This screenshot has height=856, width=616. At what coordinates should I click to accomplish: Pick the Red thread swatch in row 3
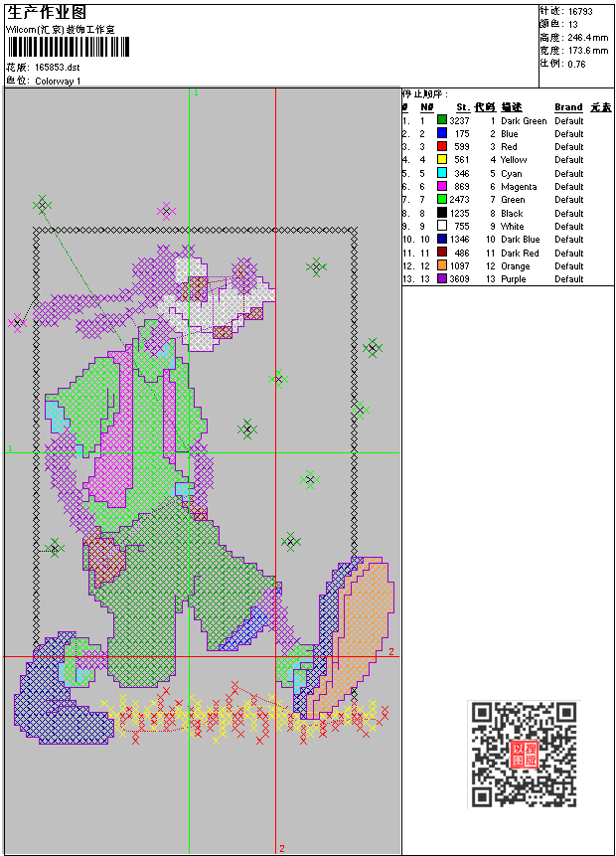click(x=442, y=146)
